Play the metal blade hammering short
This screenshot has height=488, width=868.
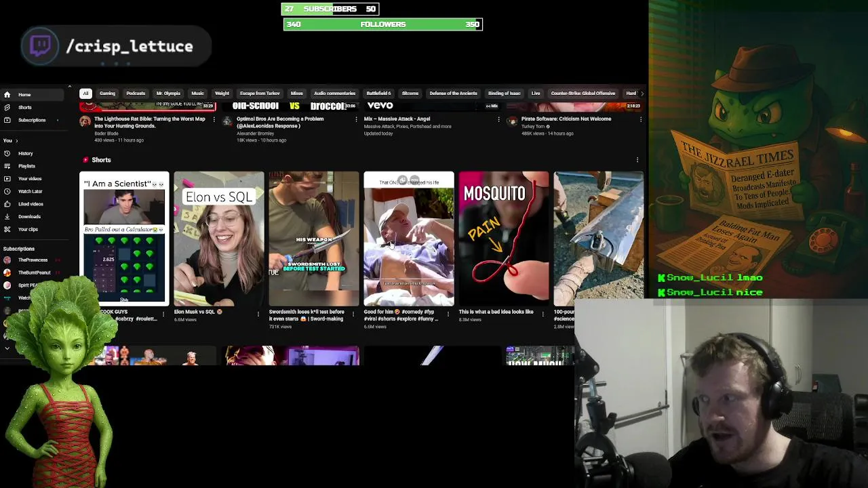tap(599, 235)
